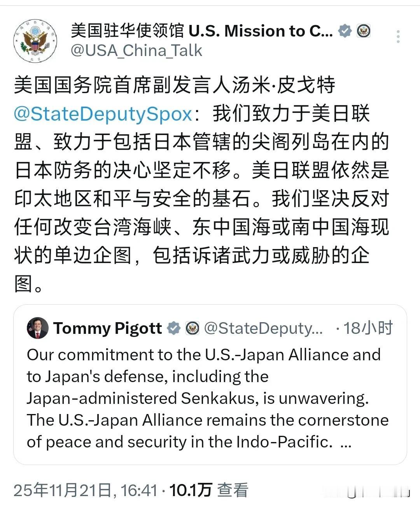420x507 pixels.
Task: Open the three-dot more options menu
Action: 398,37
